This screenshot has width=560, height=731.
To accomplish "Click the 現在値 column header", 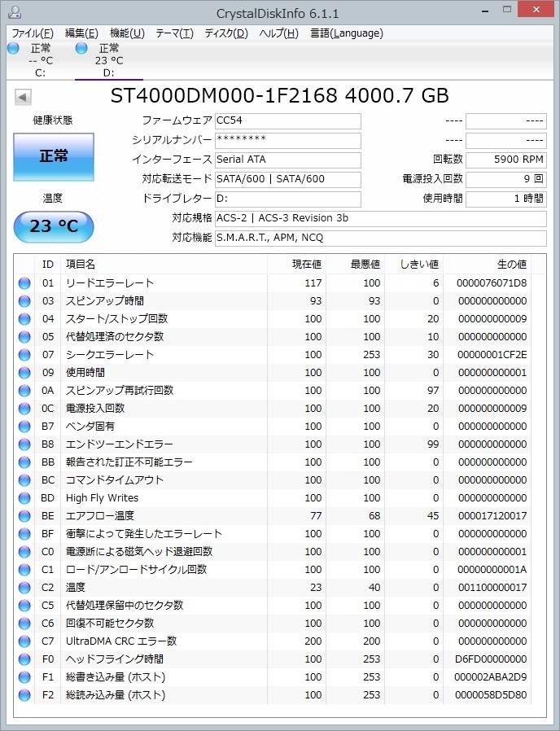I will tap(296, 265).
